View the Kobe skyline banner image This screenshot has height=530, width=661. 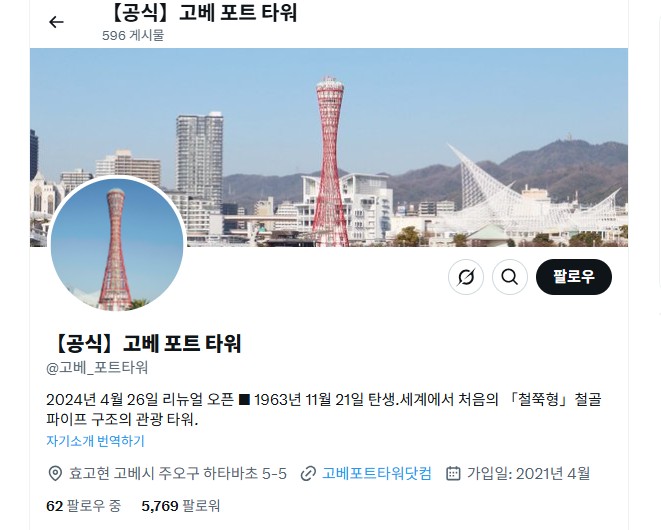tap(329, 147)
